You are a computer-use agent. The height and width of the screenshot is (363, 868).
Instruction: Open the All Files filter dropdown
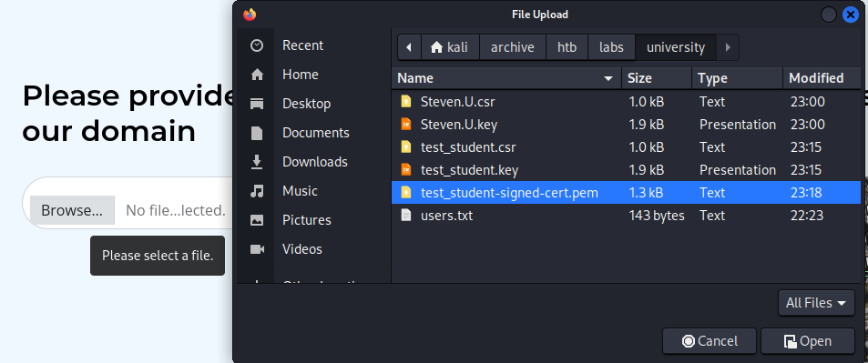tap(816, 303)
